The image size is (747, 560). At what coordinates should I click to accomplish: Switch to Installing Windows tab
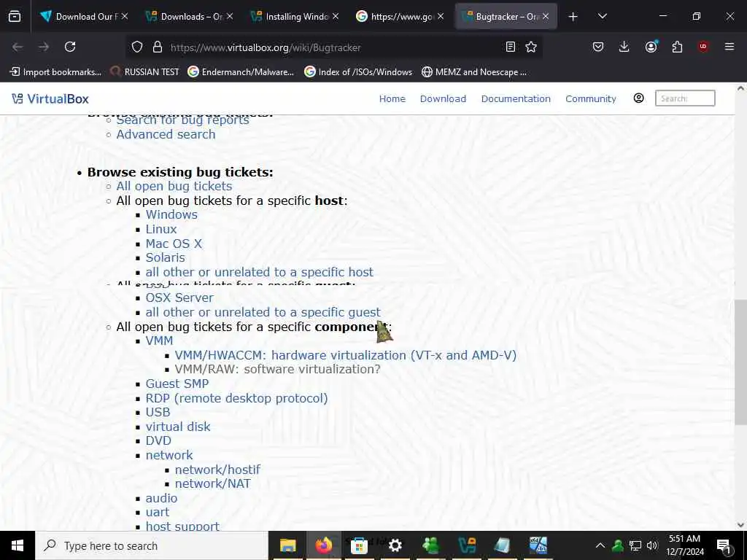tap(294, 17)
